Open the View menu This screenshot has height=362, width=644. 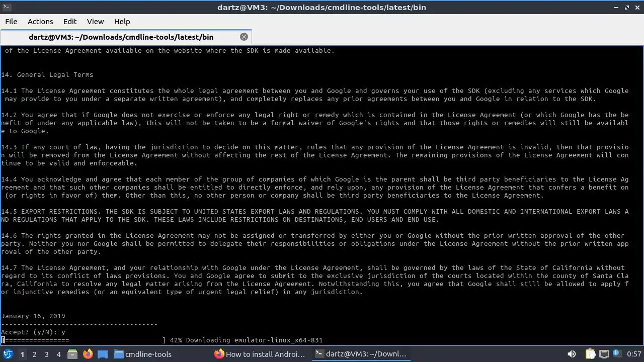pos(95,21)
